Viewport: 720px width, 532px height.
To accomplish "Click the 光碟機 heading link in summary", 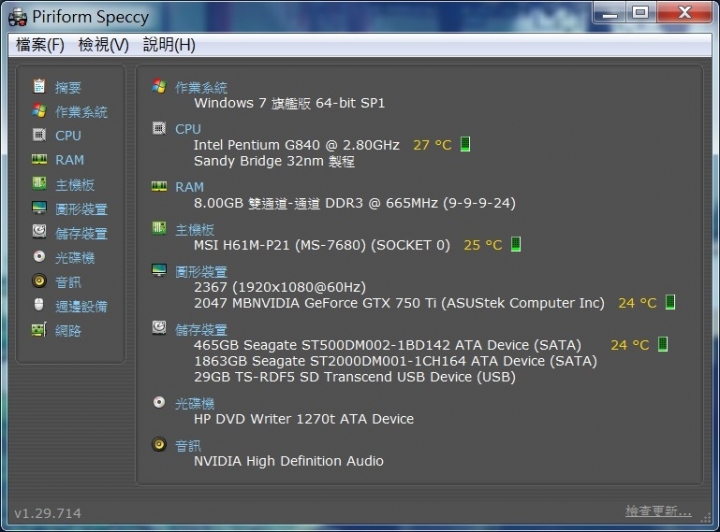I will click(195, 404).
